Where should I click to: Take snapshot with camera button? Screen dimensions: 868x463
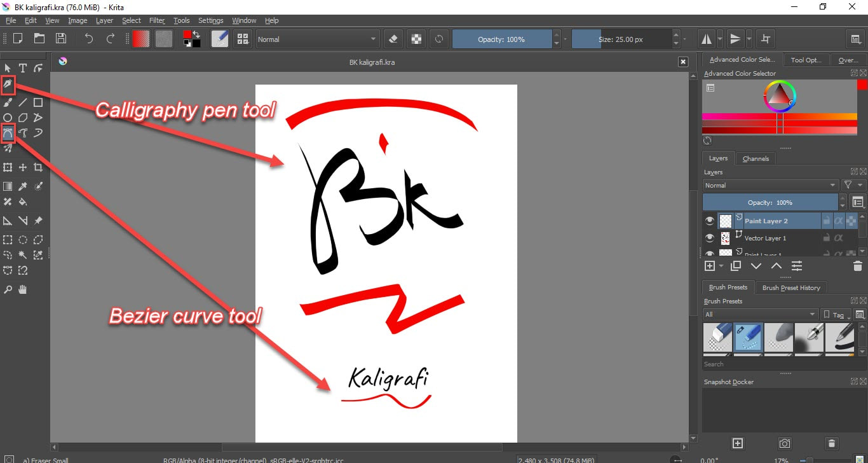tap(785, 443)
